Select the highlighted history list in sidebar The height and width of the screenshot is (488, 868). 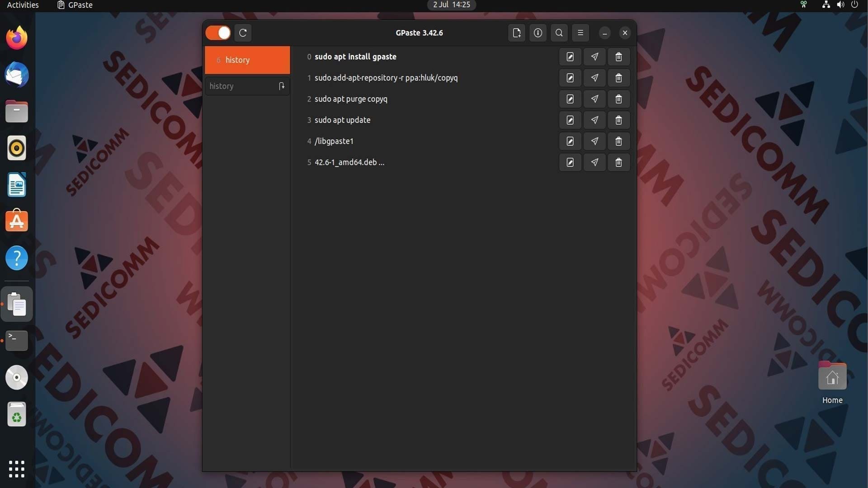coord(247,60)
